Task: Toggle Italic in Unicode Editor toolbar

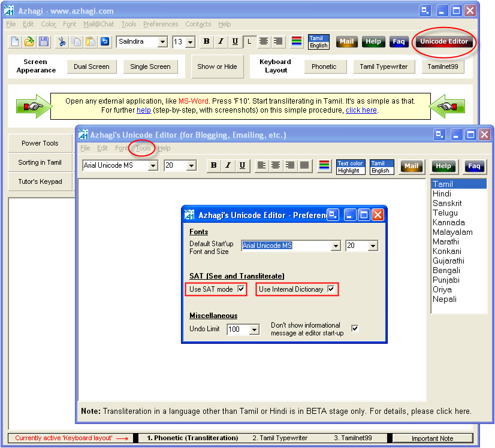Action: pyautogui.click(x=228, y=166)
